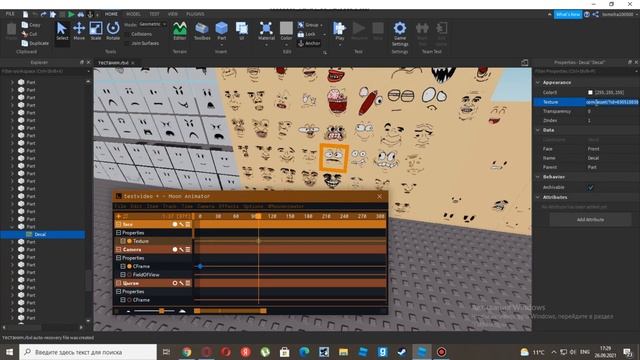The width and height of the screenshot is (640, 360).
Task: Open the Mode Geometric dropdown
Action: (153, 24)
